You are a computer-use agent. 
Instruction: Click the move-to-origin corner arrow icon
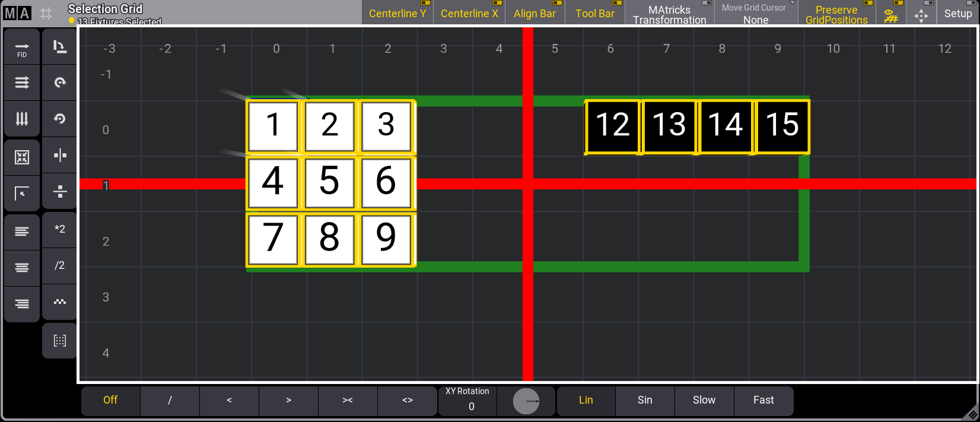point(22,193)
